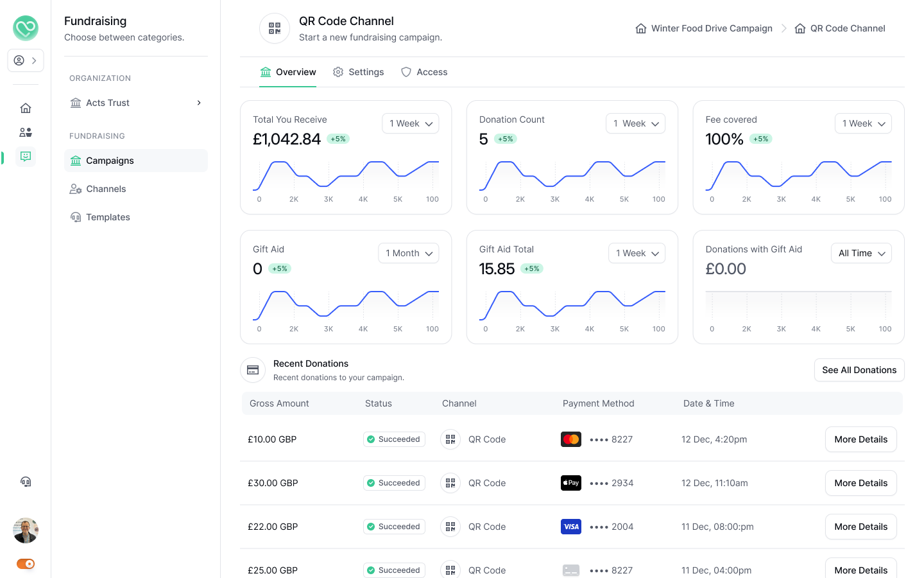Click the QR Code Channel header icon

(x=275, y=28)
